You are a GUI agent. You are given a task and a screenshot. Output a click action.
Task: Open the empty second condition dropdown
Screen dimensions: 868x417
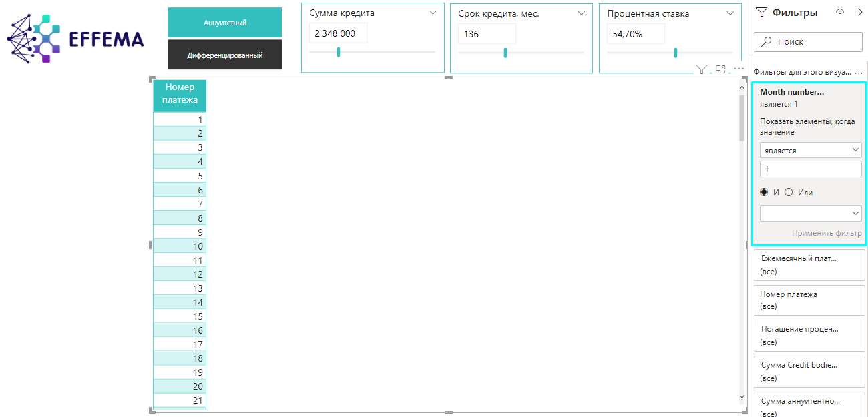point(811,214)
